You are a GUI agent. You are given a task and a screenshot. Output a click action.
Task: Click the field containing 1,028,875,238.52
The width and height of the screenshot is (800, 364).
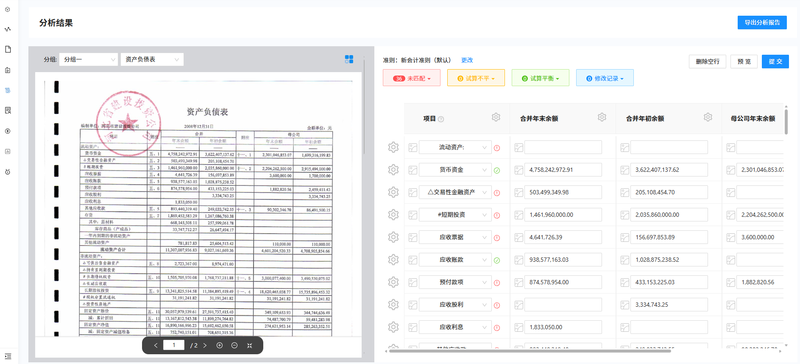(669, 259)
